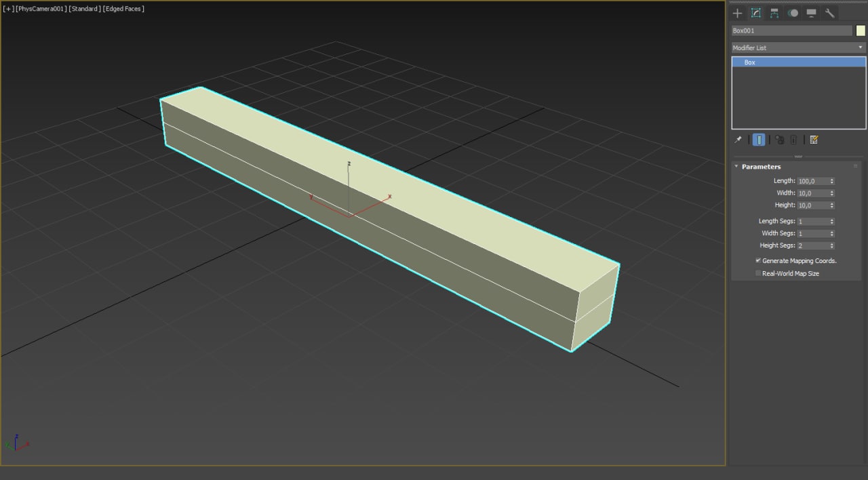Click the Height Segs spinner arrows
This screenshot has width=868, height=480.
[x=832, y=246]
